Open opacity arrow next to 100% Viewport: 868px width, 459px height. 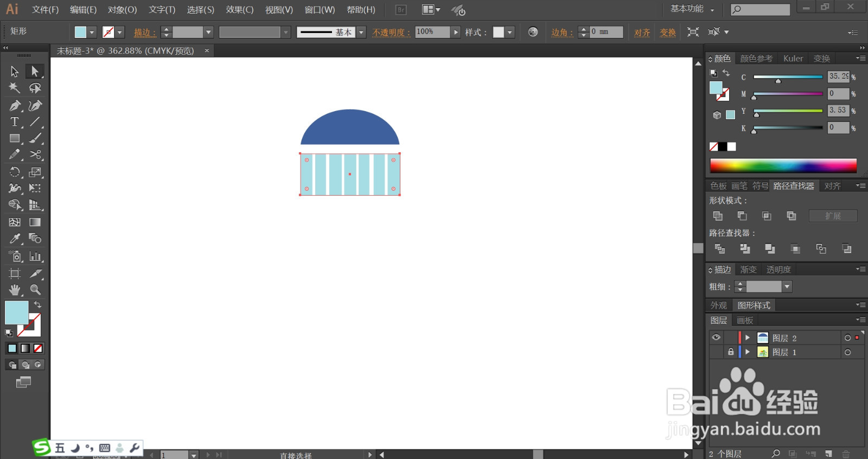456,33
